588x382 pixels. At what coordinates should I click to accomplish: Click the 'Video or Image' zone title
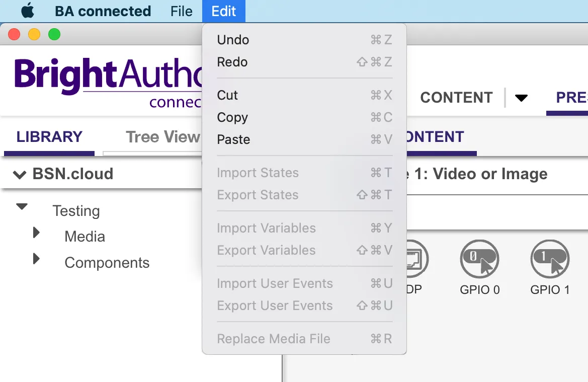pos(490,174)
